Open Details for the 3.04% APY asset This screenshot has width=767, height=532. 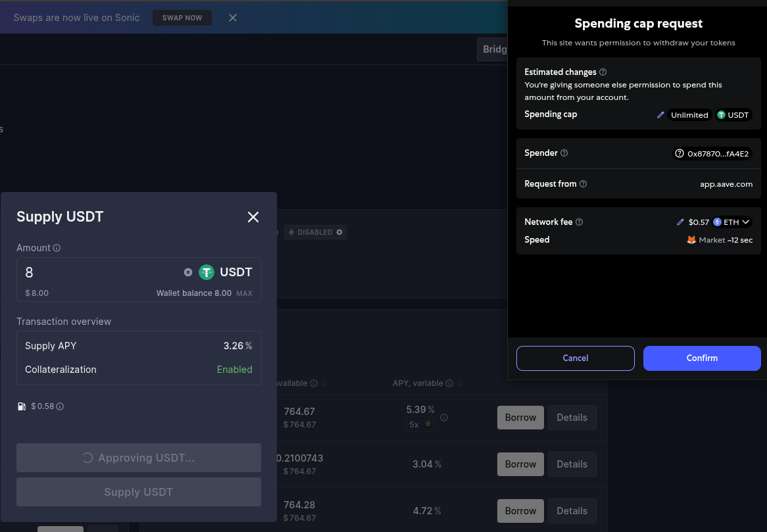point(572,464)
